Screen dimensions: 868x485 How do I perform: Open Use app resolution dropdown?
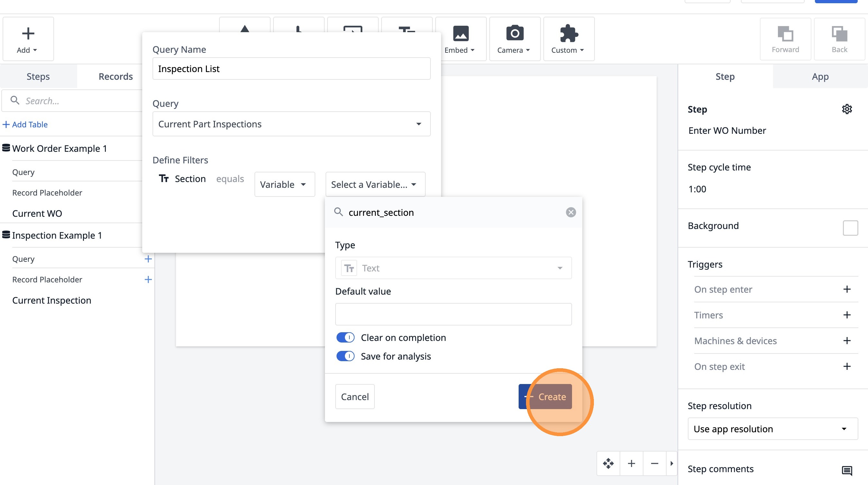(772, 429)
